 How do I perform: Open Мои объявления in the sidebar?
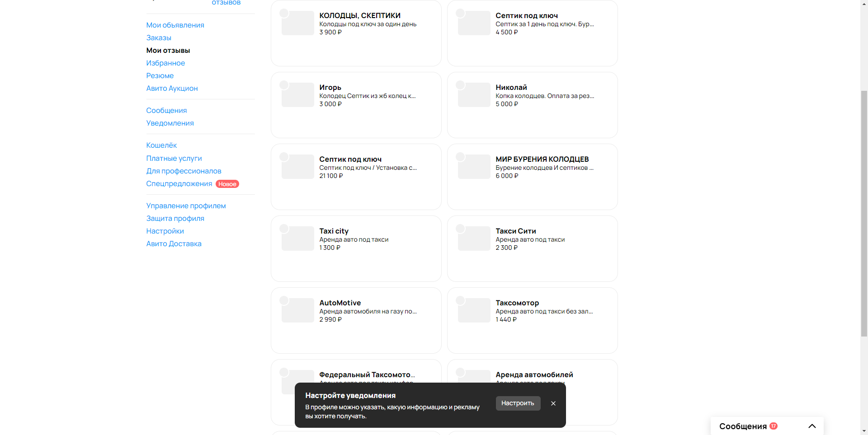pyautogui.click(x=175, y=25)
